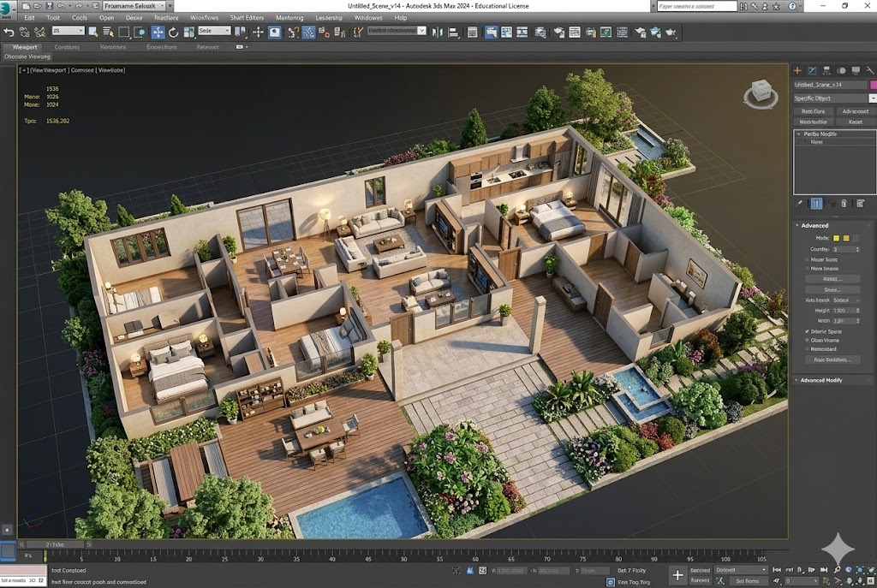877x588 pixels.
Task: Click the Reset button in command panel
Action: (855, 122)
